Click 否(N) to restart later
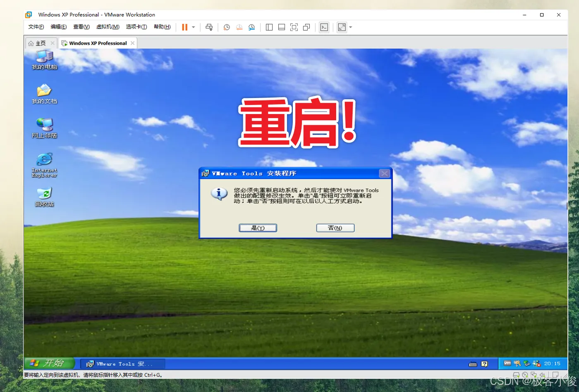The width and height of the screenshot is (579, 392). 335,228
